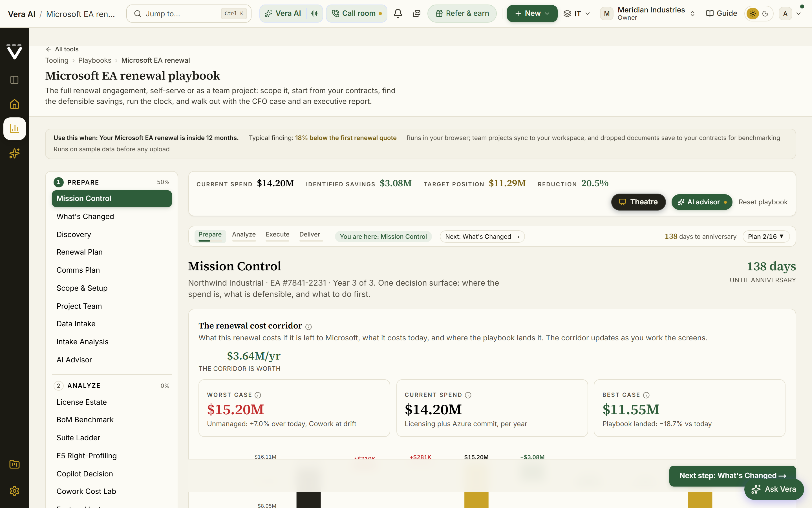The height and width of the screenshot is (508, 812).
Task: Open Renewal Plan in the playbook list
Action: coord(112,252)
